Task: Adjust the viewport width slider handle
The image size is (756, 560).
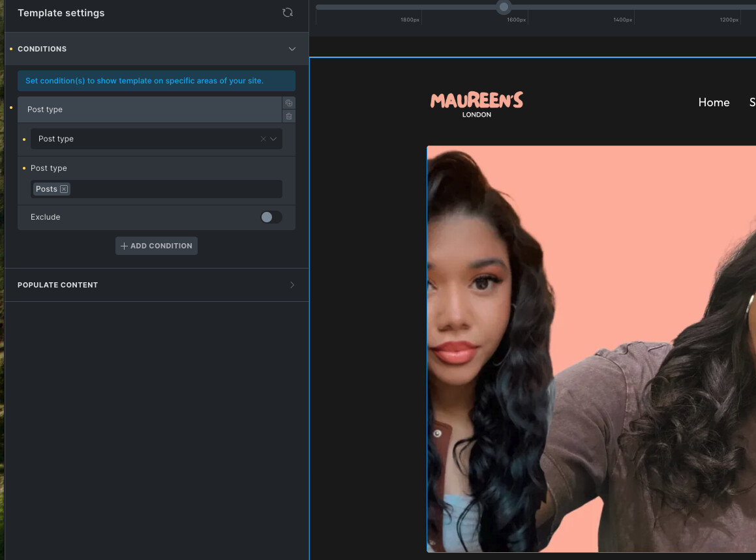Action: point(504,7)
